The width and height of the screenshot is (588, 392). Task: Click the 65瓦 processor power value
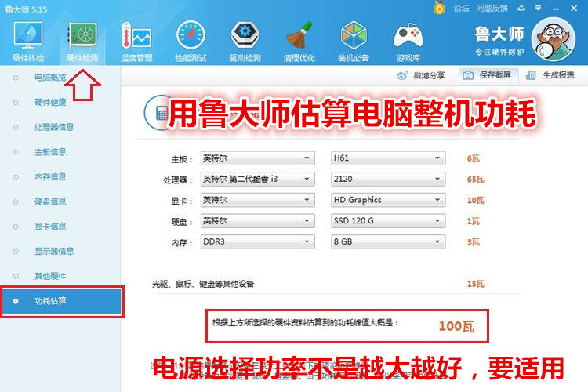tap(475, 180)
